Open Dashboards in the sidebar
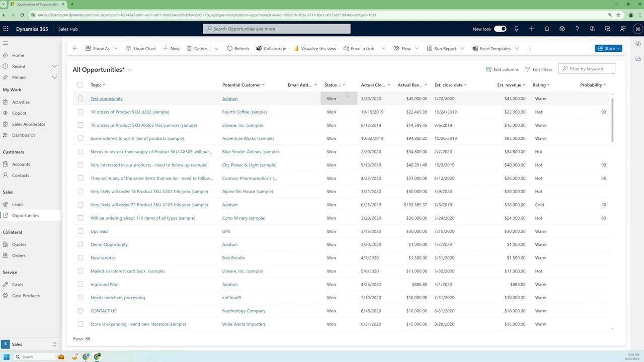This screenshot has width=644, height=362. (24, 135)
